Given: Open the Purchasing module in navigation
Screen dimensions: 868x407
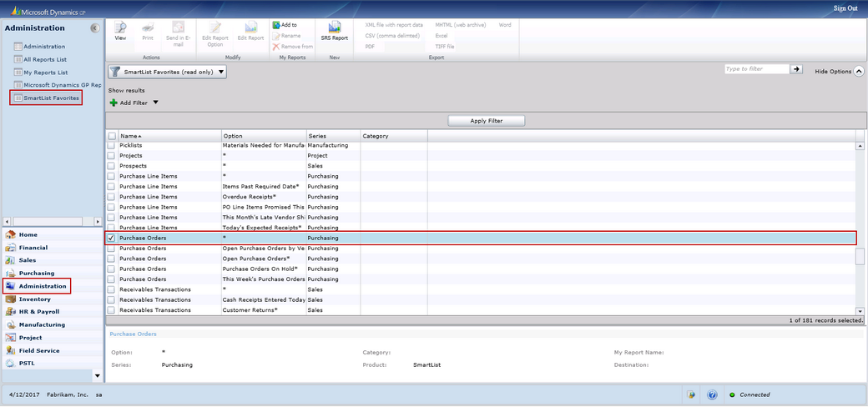Looking at the screenshot, I should (x=36, y=273).
